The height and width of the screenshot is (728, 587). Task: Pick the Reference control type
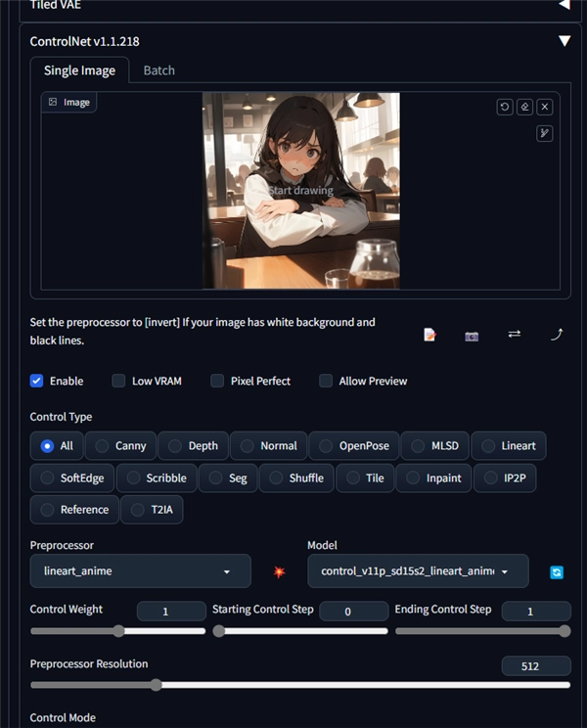coord(74,510)
